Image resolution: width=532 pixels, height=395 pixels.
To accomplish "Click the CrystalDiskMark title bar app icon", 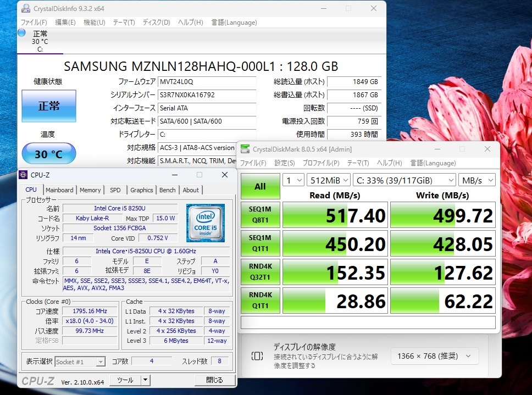I will pyautogui.click(x=245, y=149).
